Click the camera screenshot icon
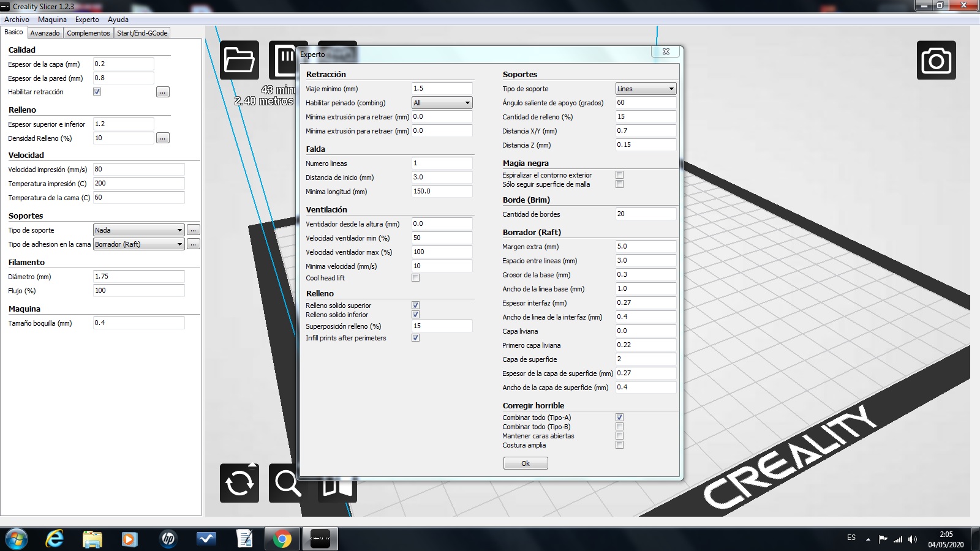The image size is (980, 551). pos(936,60)
